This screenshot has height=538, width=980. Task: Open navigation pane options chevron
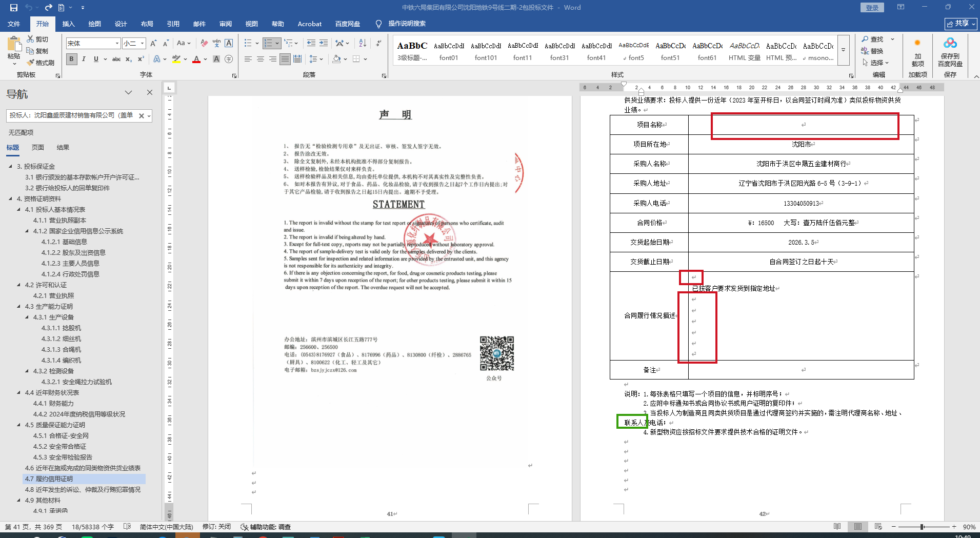click(128, 93)
